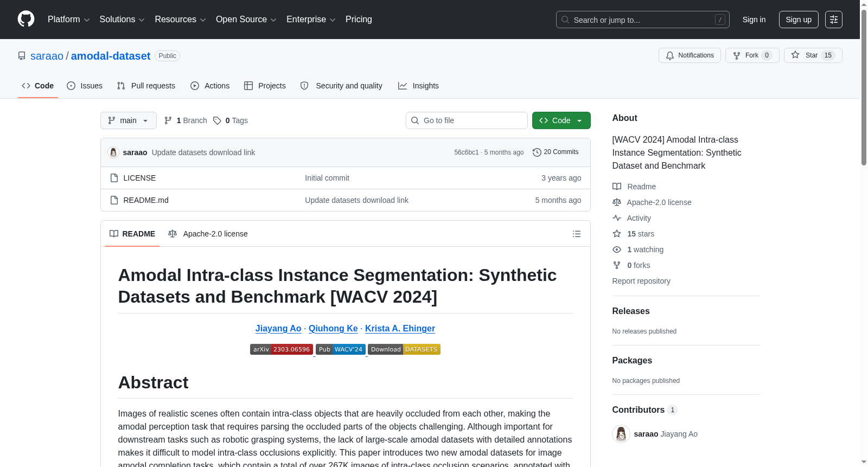Select the Apache-2.0 license tab

(208, 234)
